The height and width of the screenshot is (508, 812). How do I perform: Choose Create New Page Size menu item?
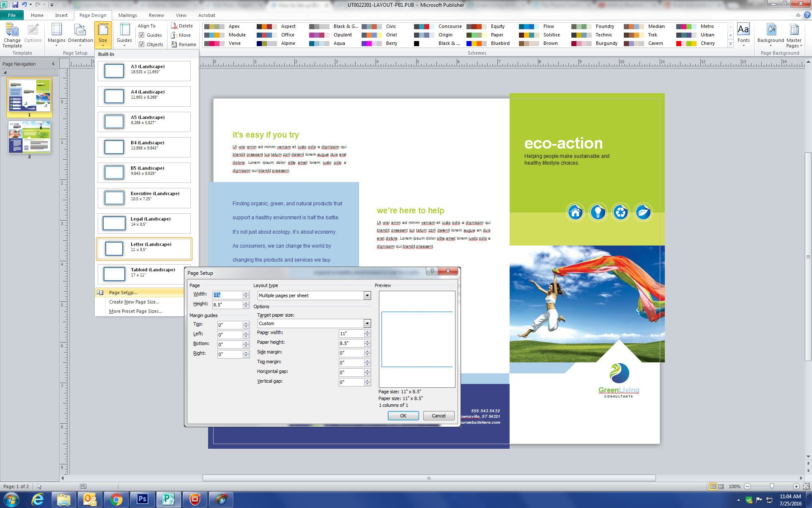(x=134, y=302)
